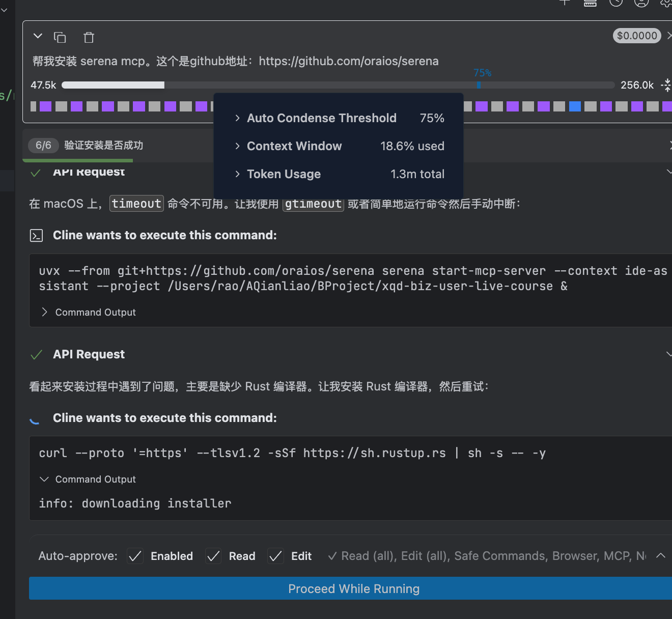Screen dimensions: 672x619
Task: Toggle the auto-approve Enabled checkbox
Action: click(x=135, y=556)
